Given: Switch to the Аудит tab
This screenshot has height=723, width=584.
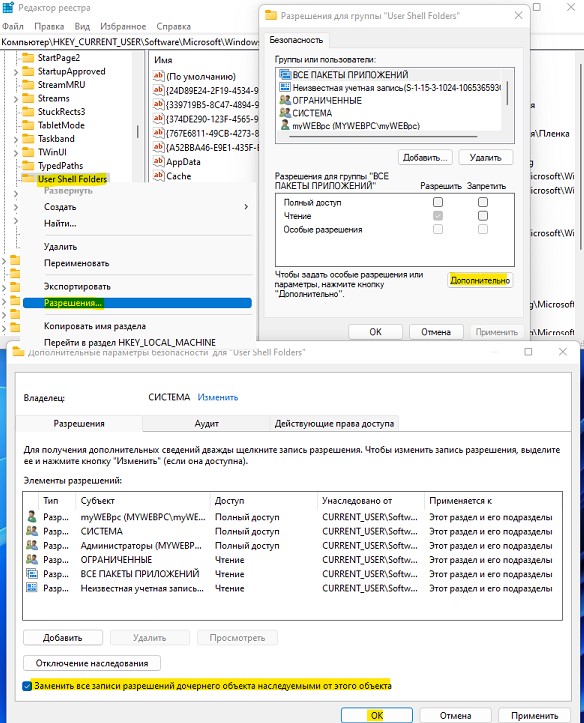Looking at the screenshot, I should pyautogui.click(x=206, y=423).
